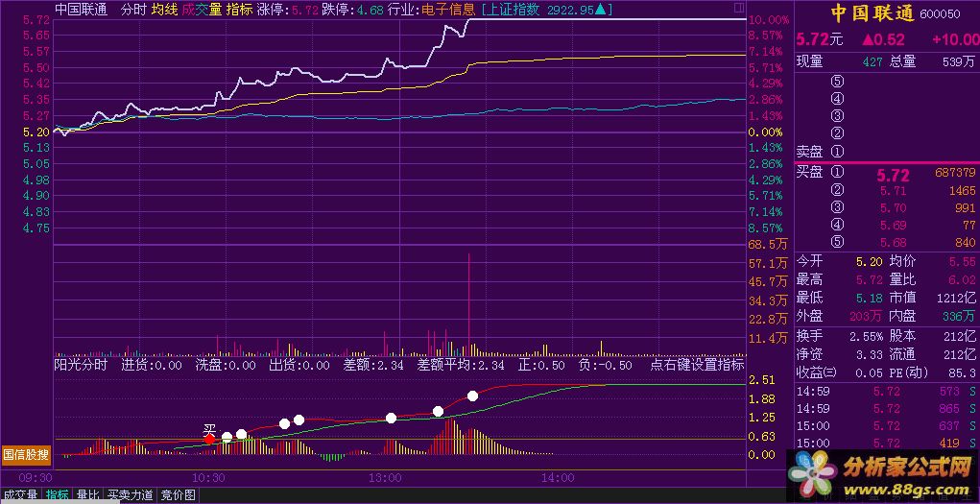Viewport: 980px width, 504px height.
Task: Click the 点右键设置指标 hint text
Action: coord(697,365)
